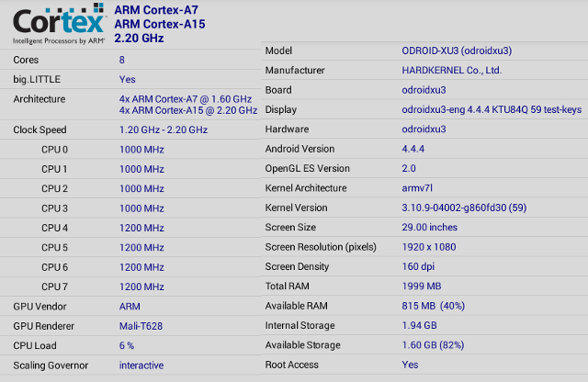The image size is (588, 382).
Task: Select '4x ARM Cortex-A7 @ 1.60 GHz' line
Action: click(x=186, y=99)
